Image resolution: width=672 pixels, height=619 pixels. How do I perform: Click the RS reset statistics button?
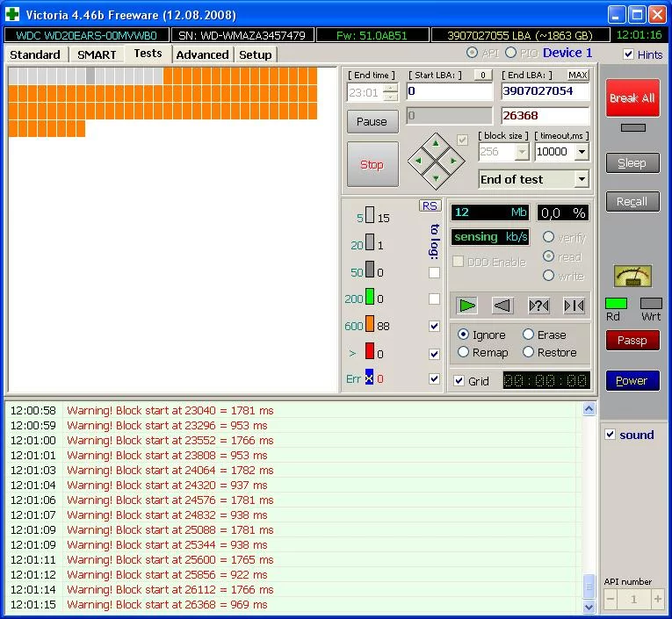[430, 205]
